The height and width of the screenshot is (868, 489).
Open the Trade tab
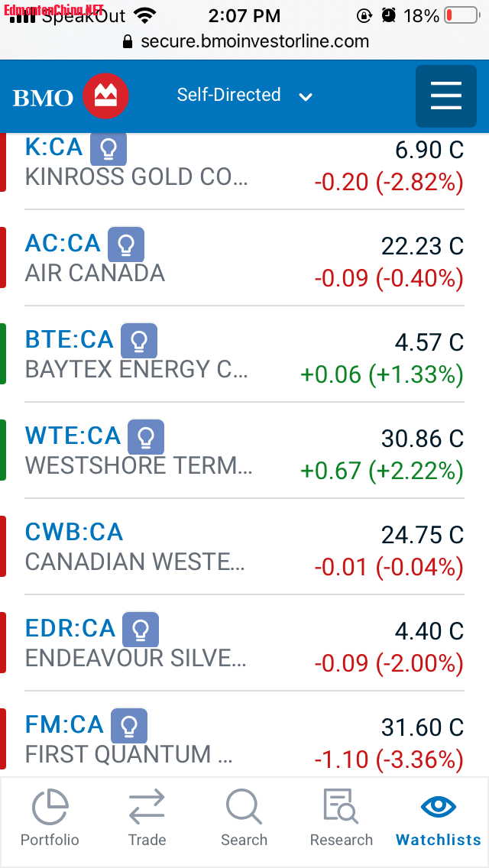point(147,818)
